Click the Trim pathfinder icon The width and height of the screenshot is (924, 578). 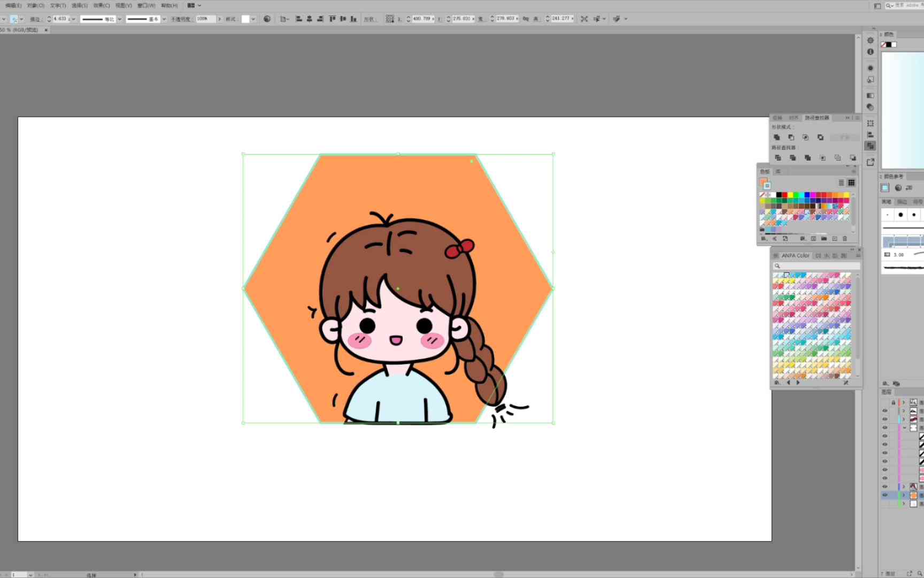[x=793, y=158]
